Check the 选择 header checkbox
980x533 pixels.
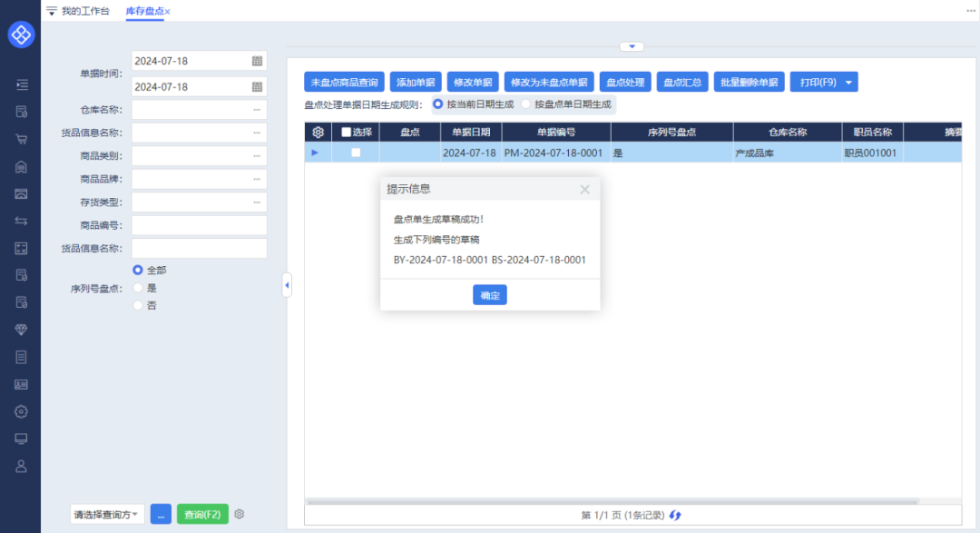coord(346,132)
